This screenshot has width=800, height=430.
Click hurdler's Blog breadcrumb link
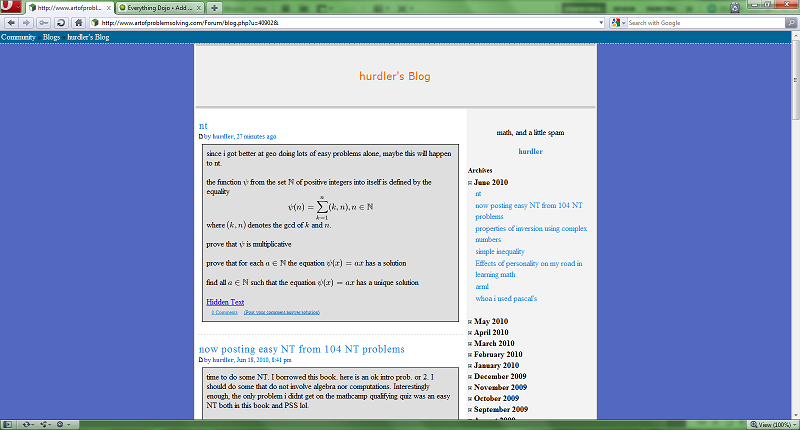(88, 37)
